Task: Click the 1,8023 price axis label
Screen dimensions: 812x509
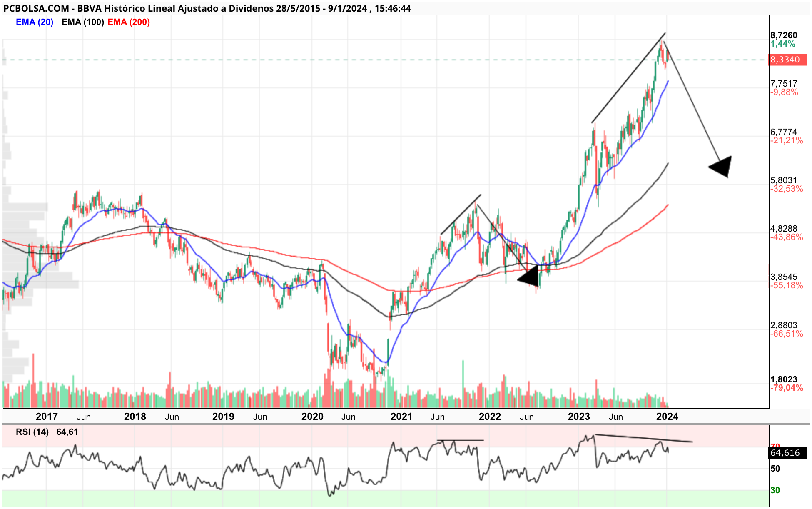Action: point(784,379)
